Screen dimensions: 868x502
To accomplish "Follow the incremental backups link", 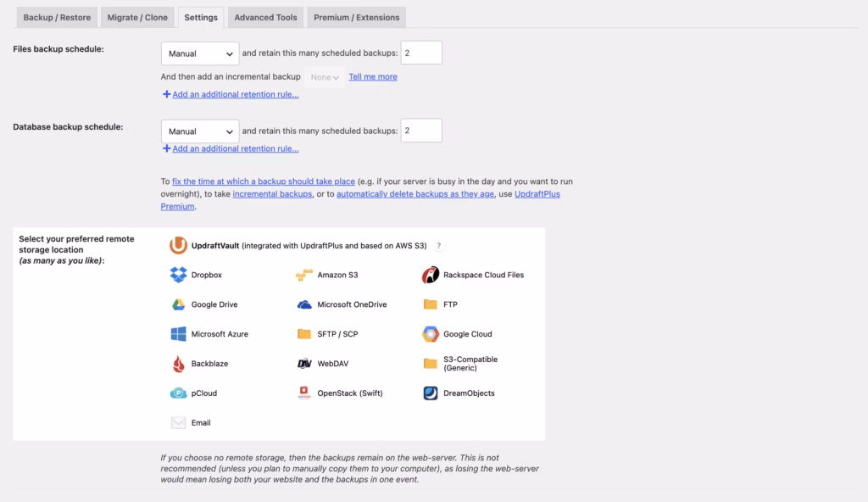I will point(272,194).
